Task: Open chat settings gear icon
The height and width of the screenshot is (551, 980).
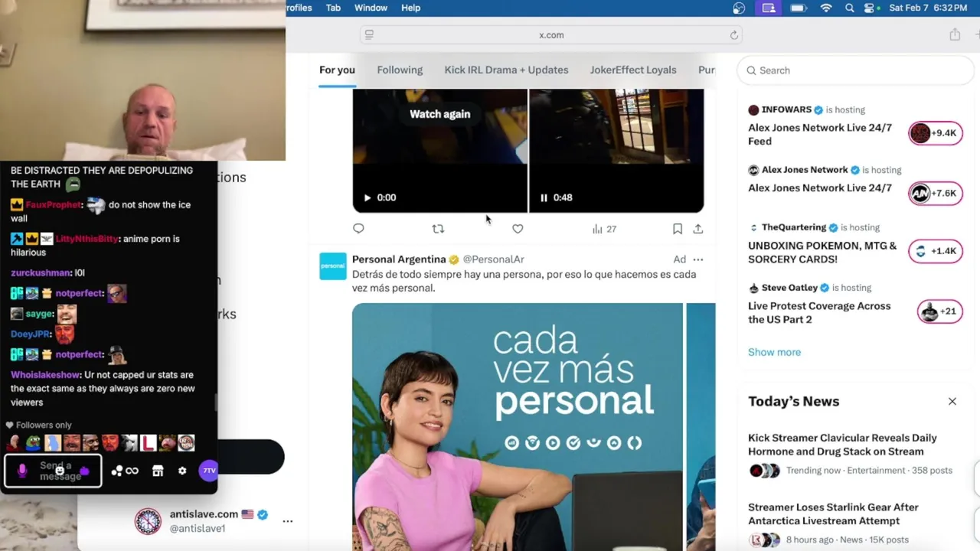Action: (x=182, y=471)
